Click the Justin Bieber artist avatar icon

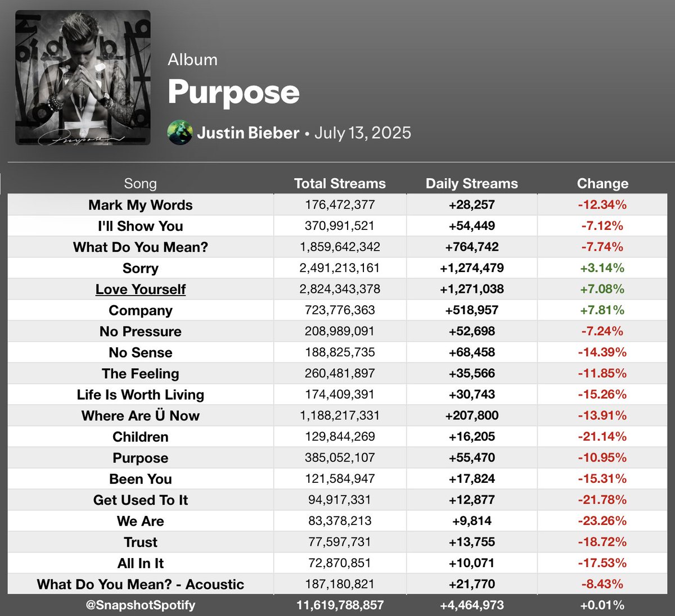(x=180, y=133)
